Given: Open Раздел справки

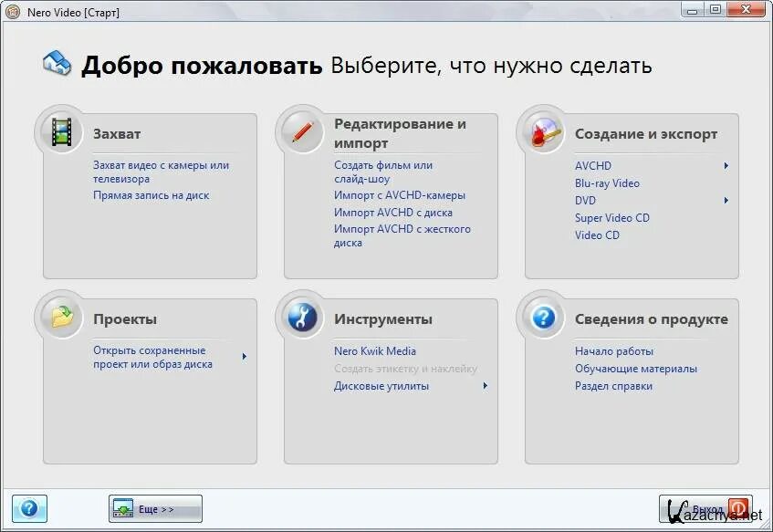Looking at the screenshot, I should pos(613,386).
